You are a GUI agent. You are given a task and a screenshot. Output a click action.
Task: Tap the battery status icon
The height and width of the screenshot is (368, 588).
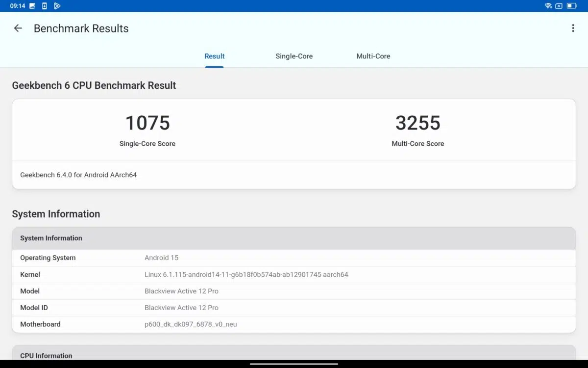tap(572, 6)
